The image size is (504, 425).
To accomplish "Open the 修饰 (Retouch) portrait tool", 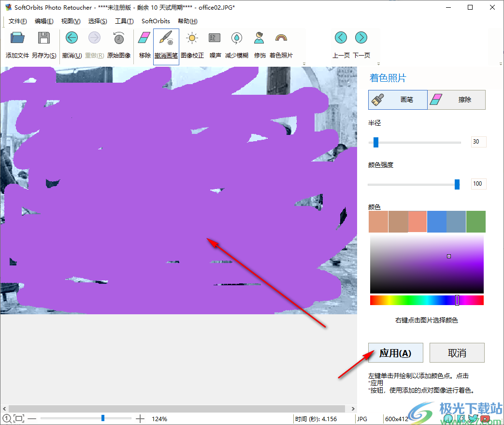I will (260, 38).
